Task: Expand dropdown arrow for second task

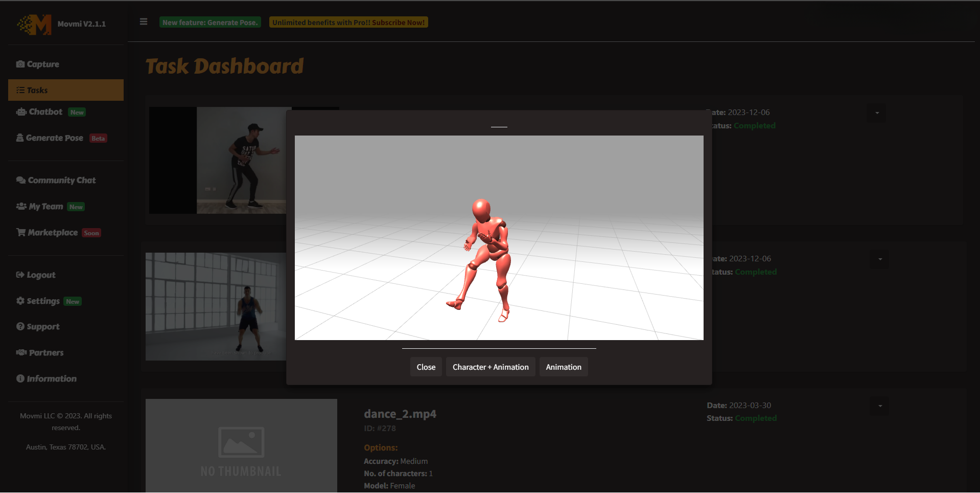Action: [880, 259]
